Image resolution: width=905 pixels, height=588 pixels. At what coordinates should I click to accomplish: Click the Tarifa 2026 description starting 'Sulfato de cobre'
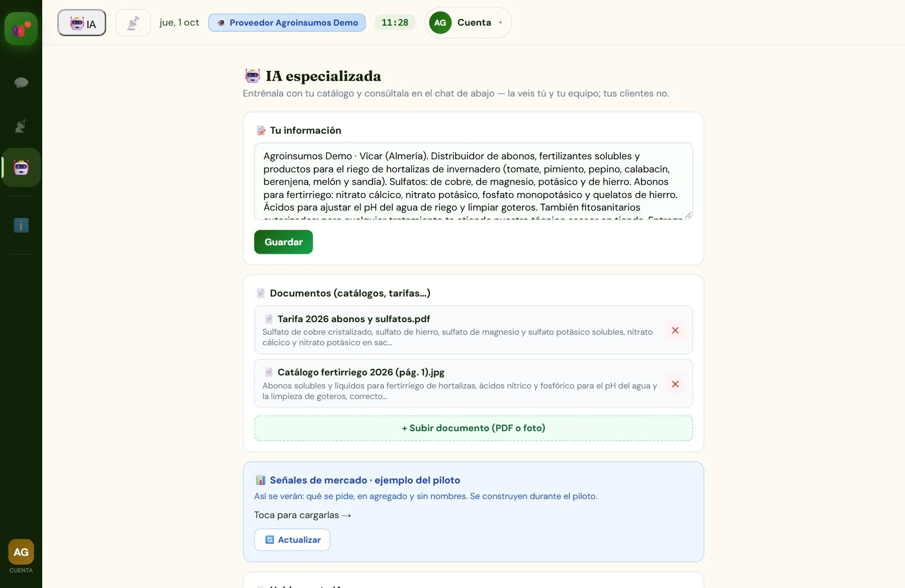tap(458, 337)
